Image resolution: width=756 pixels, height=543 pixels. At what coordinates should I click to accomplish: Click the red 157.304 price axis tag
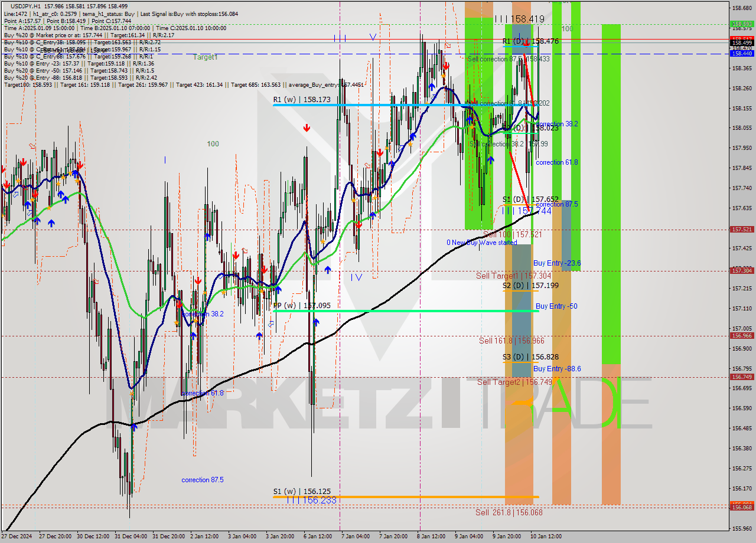[742, 270]
